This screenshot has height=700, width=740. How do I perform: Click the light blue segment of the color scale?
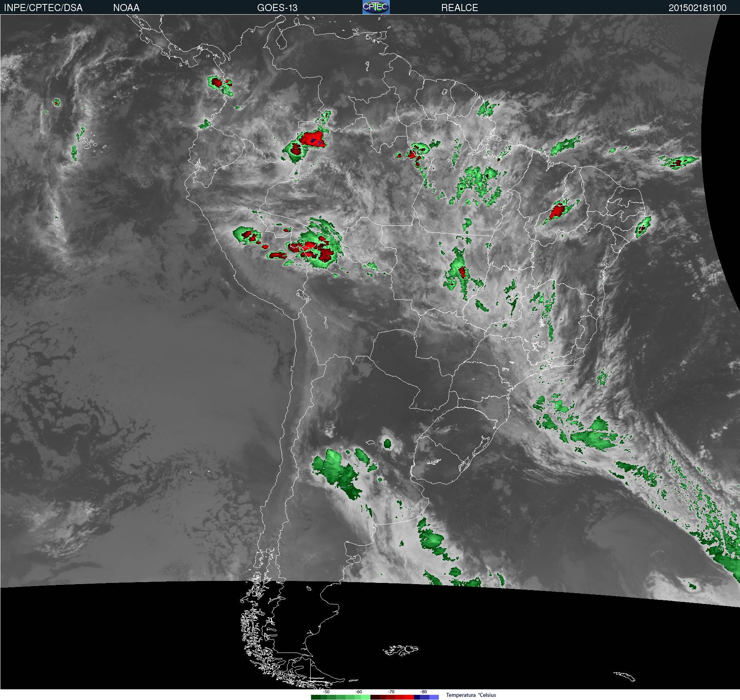(434, 697)
